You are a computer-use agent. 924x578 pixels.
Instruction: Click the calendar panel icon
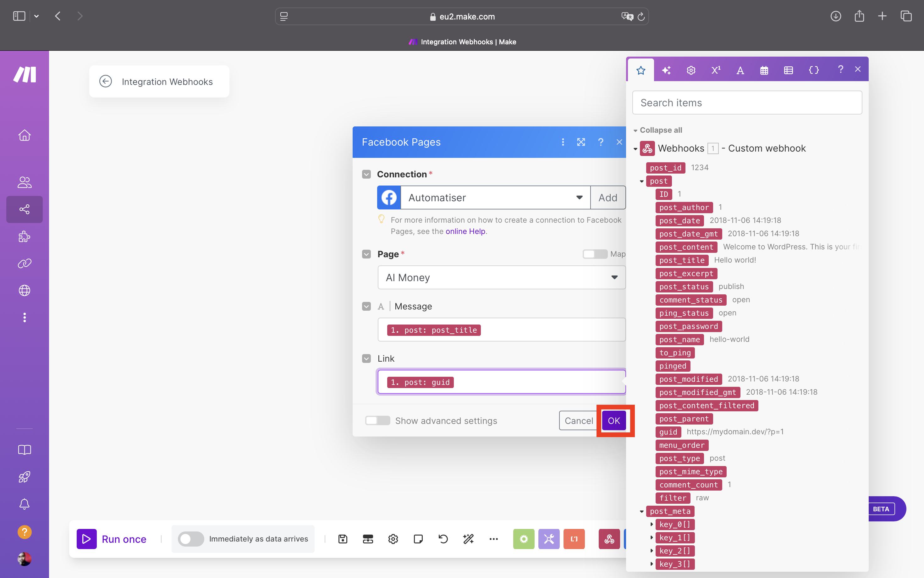pyautogui.click(x=764, y=70)
